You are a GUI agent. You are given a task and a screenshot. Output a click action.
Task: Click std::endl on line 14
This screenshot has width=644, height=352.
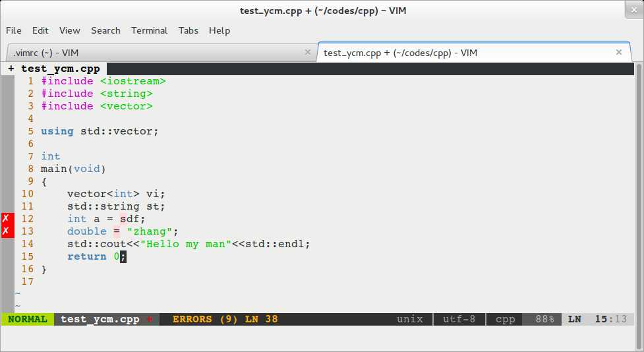(274, 244)
